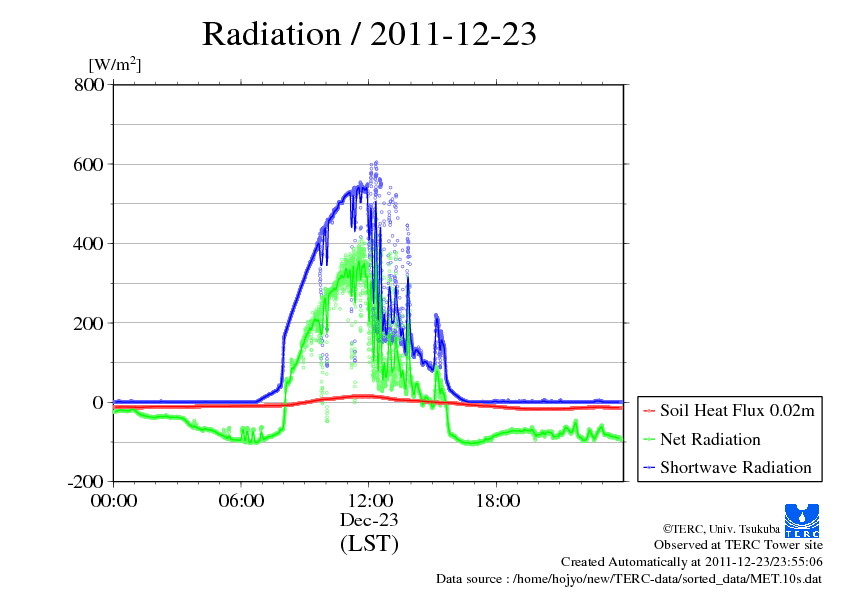
Task: Click the 'Soil Heat Flux 0.02m' legend label
Action: (x=737, y=410)
